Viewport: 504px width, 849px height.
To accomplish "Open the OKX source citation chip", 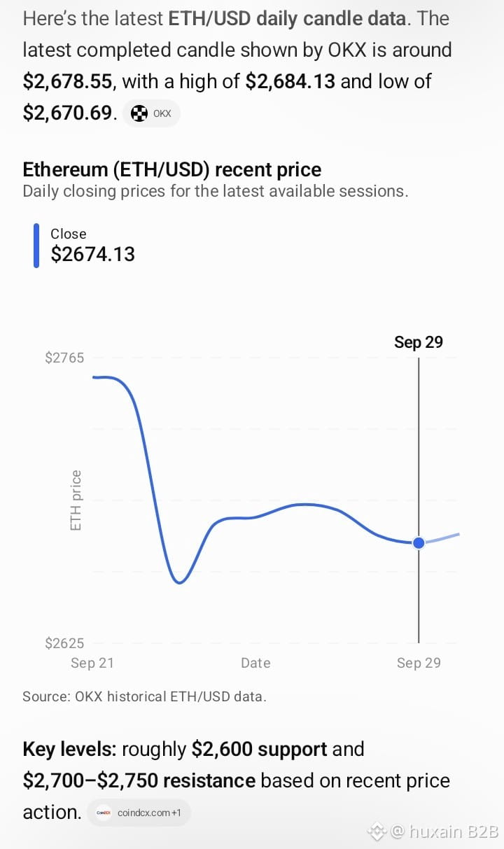I will [x=151, y=113].
